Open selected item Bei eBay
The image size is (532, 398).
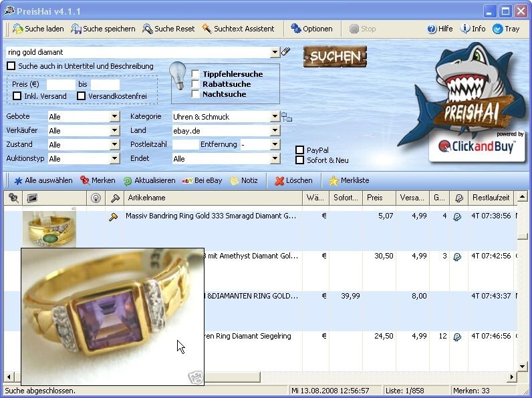203,180
